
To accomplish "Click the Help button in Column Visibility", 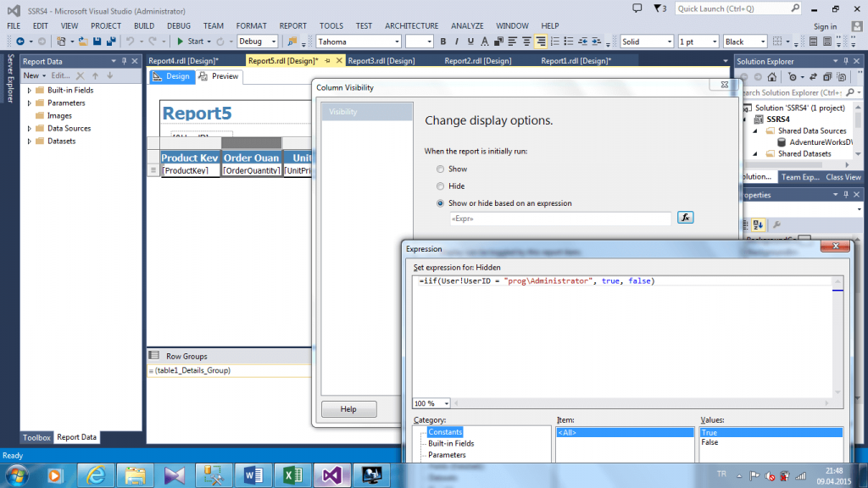I will 348,409.
